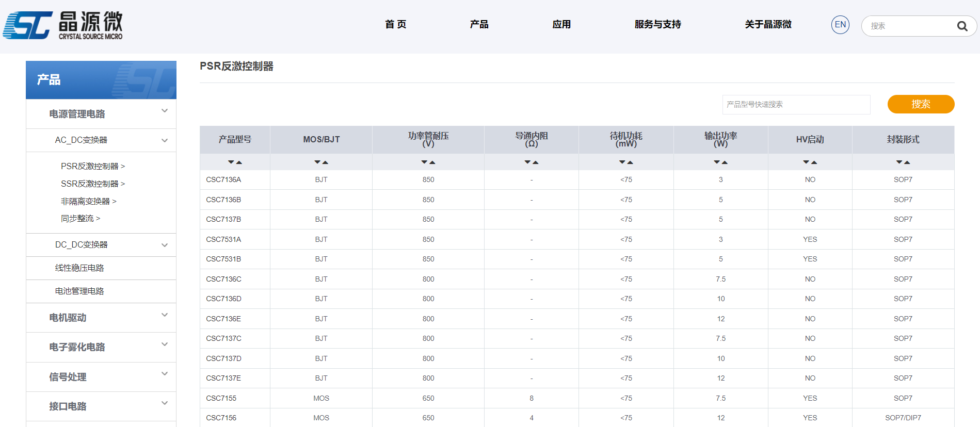Collapse the AC_DC变换器 submenu
The height and width of the screenshot is (427, 980).
(x=165, y=140)
